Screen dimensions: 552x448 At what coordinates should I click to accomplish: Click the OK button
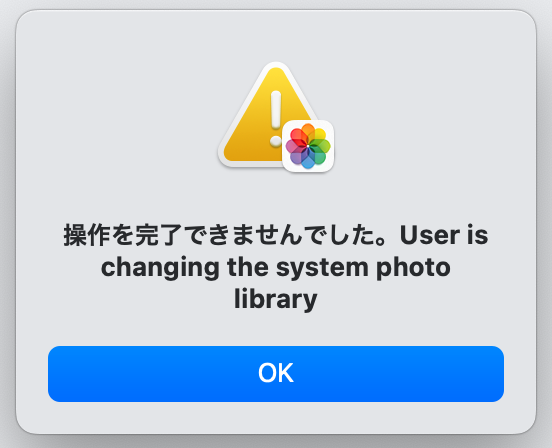(276, 374)
